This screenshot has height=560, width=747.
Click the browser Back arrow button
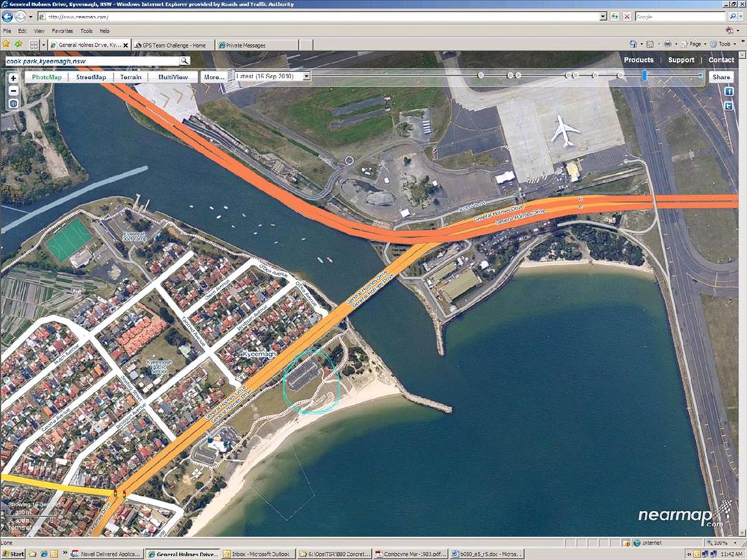coord(9,17)
